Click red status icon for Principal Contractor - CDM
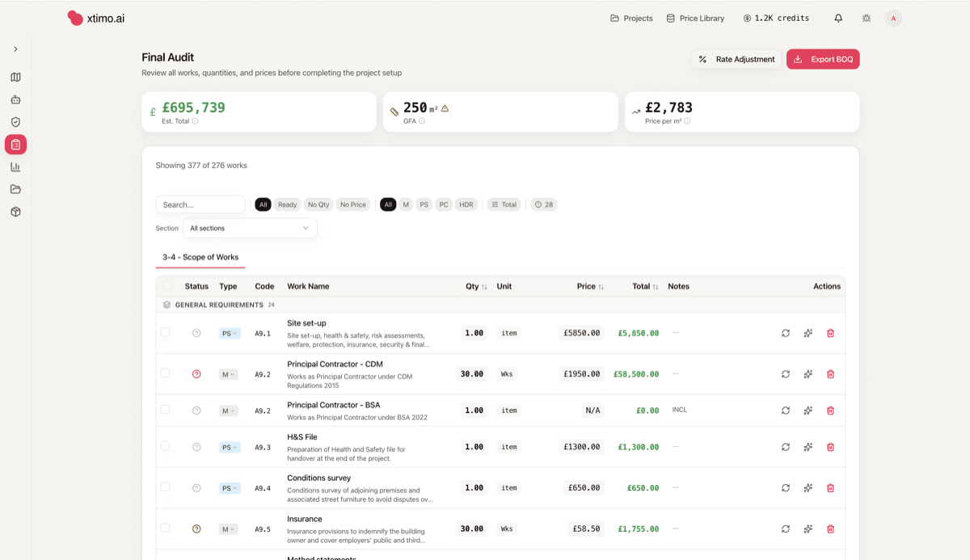The height and width of the screenshot is (560, 970). 196,374
